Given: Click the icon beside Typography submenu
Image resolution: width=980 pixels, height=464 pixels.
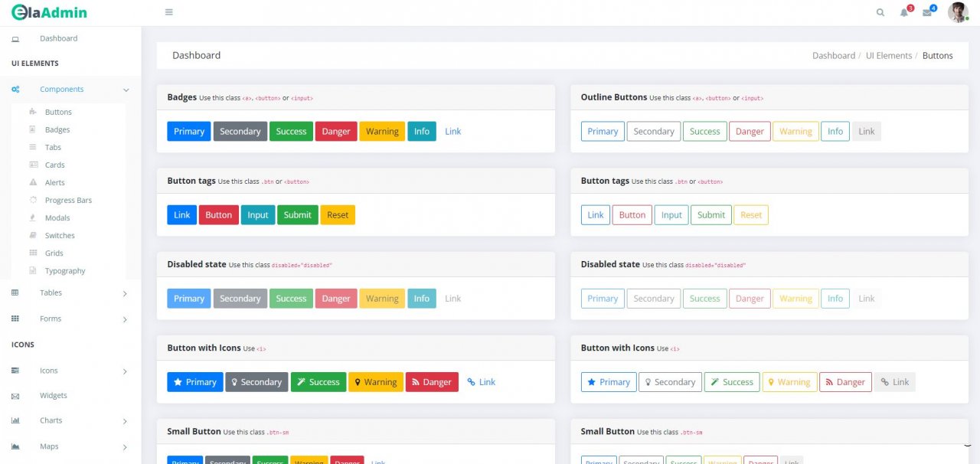Looking at the screenshot, I should pos(33,270).
